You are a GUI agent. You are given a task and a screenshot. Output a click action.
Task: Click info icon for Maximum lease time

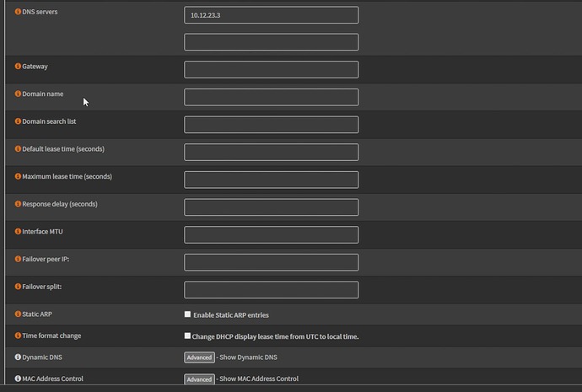tap(19, 177)
